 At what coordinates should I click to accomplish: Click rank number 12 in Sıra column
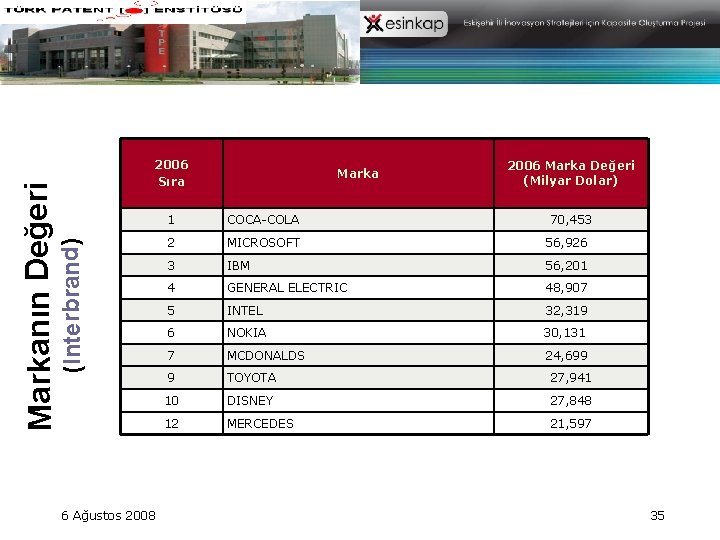tap(171, 423)
